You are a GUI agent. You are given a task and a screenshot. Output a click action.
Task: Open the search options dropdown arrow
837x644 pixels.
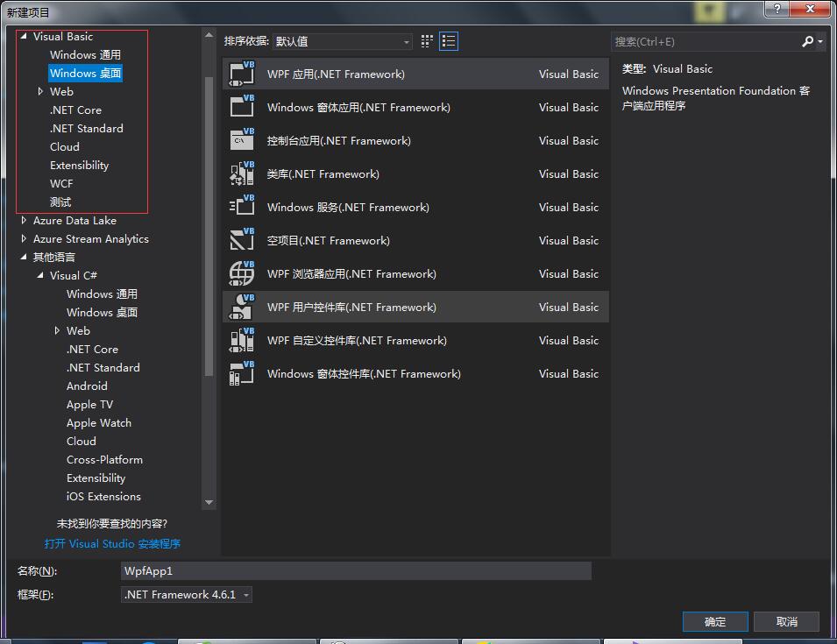pos(820,41)
